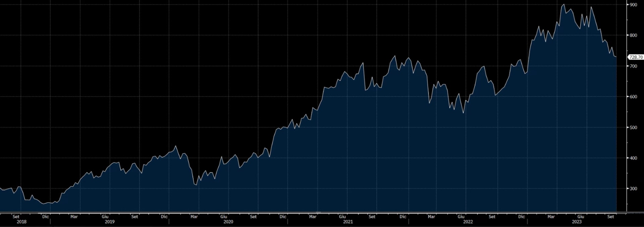This screenshot has height=227, width=644.
Task: Select the 500 value on price axis
Action: click(633, 127)
